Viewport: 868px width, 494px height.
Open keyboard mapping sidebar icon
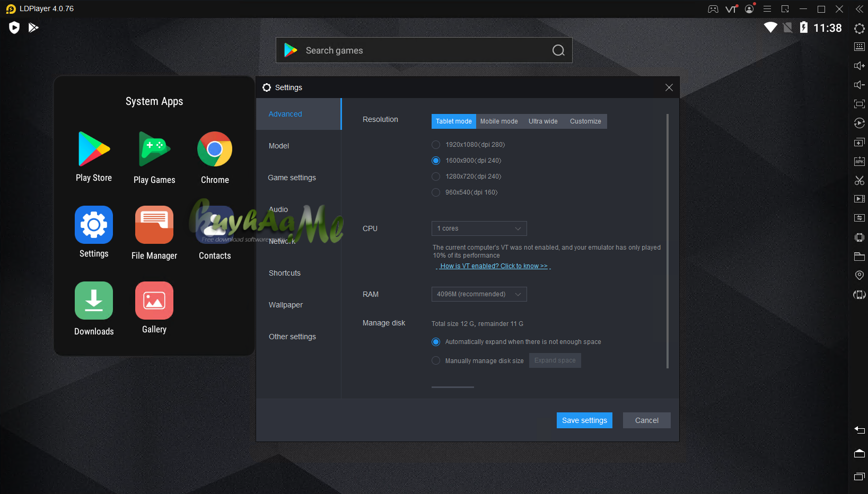(860, 47)
